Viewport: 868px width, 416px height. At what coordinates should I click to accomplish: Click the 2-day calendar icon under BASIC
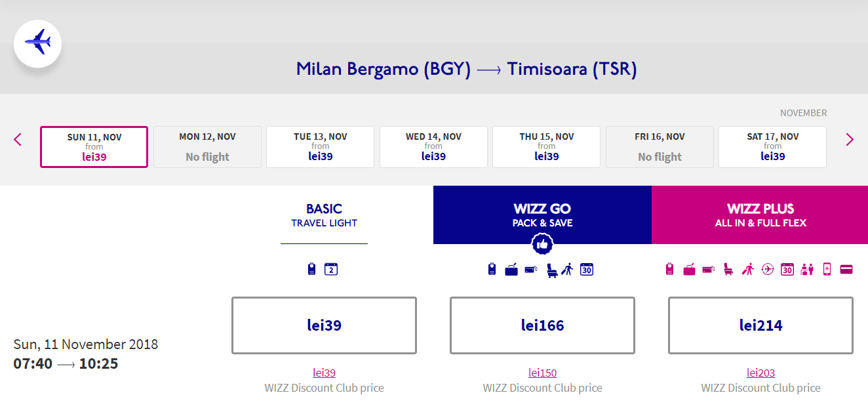pos(331,269)
